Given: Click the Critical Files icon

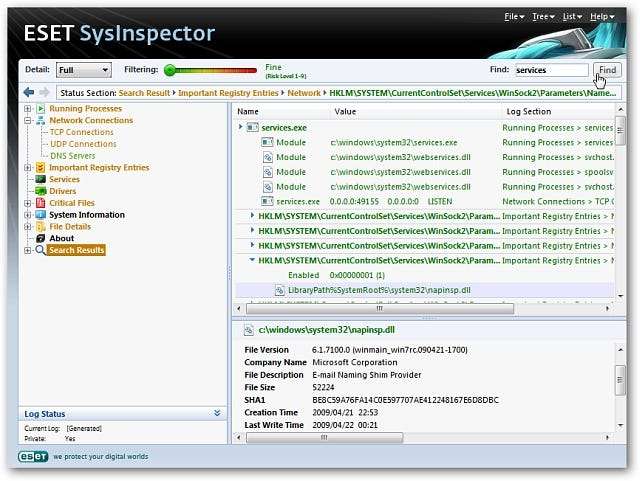Looking at the screenshot, I should [41, 203].
